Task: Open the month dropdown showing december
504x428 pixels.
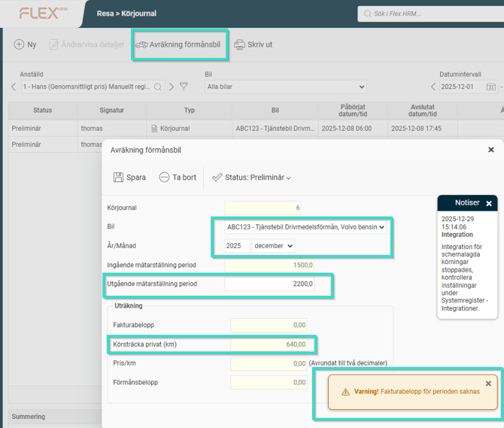Action: (274, 246)
